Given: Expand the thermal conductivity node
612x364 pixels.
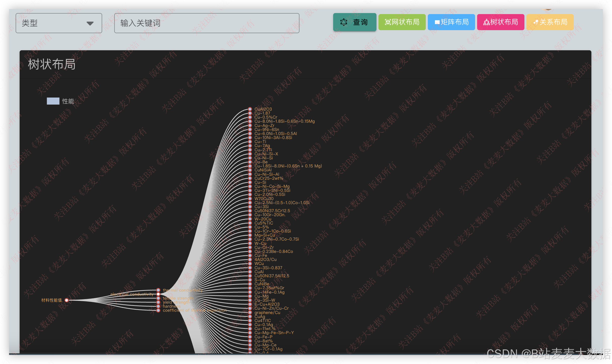Looking at the screenshot, I should 158,290.
